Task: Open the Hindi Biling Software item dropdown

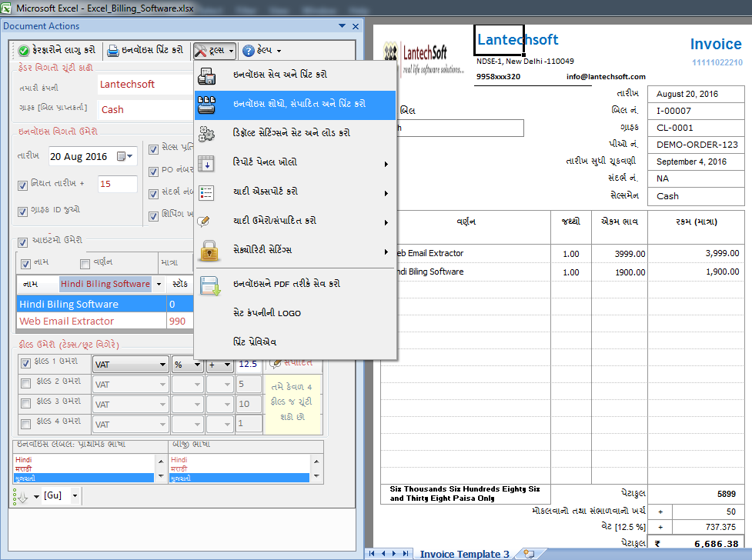Action: (x=159, y=285)
